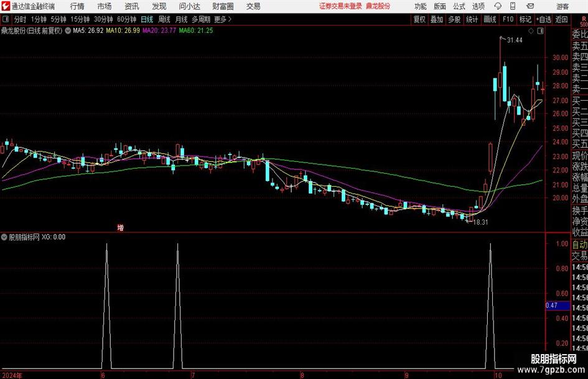
Task: Expand the 股朋指标网 sub-indicator dropdown arrow
Action: pos(4,236)
